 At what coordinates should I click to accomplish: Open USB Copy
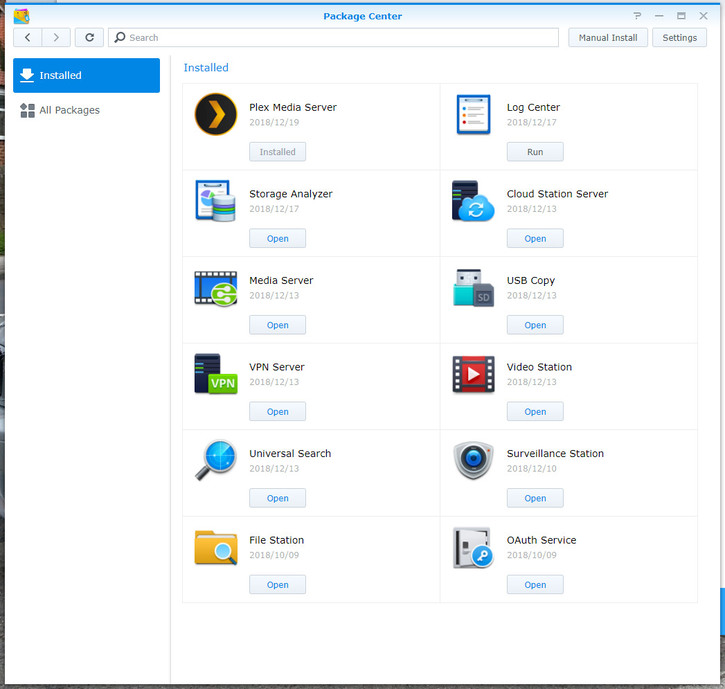coord(535,325)
